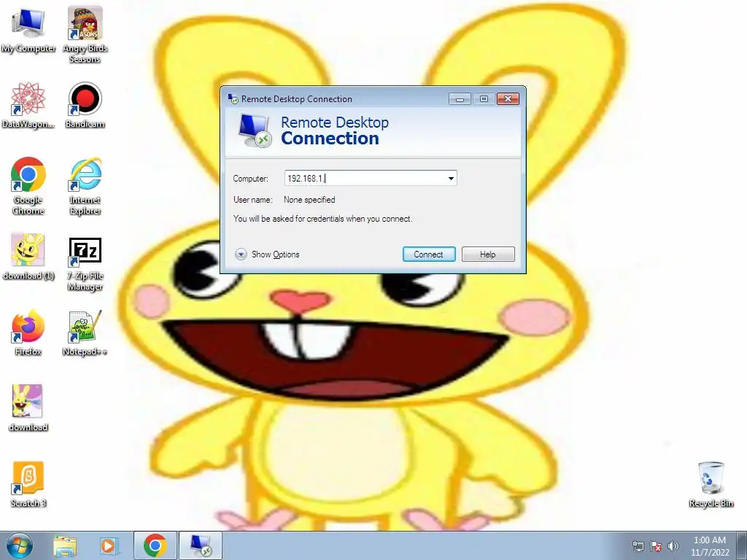Switch to Chrome in the taskbar

click(x=155, y=545)
